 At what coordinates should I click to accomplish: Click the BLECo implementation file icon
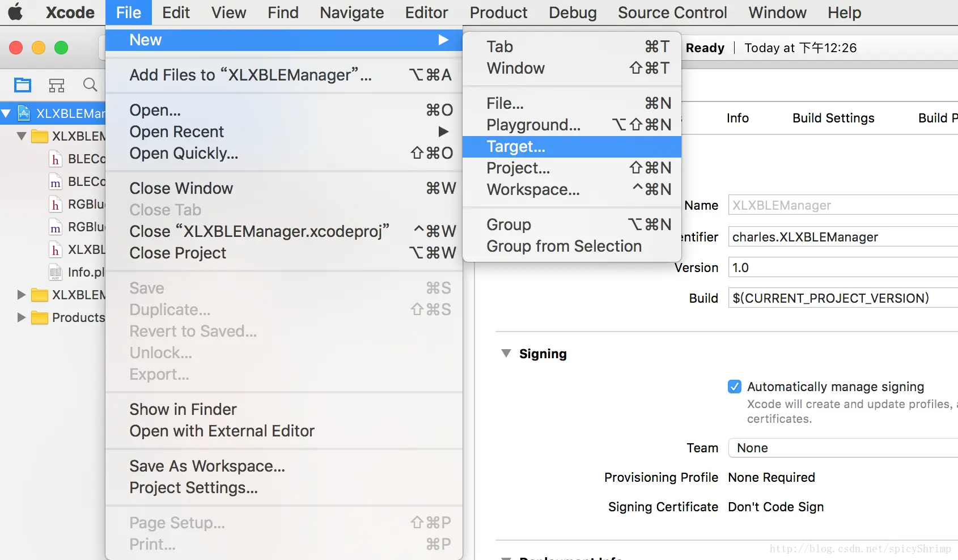(56, 182)
